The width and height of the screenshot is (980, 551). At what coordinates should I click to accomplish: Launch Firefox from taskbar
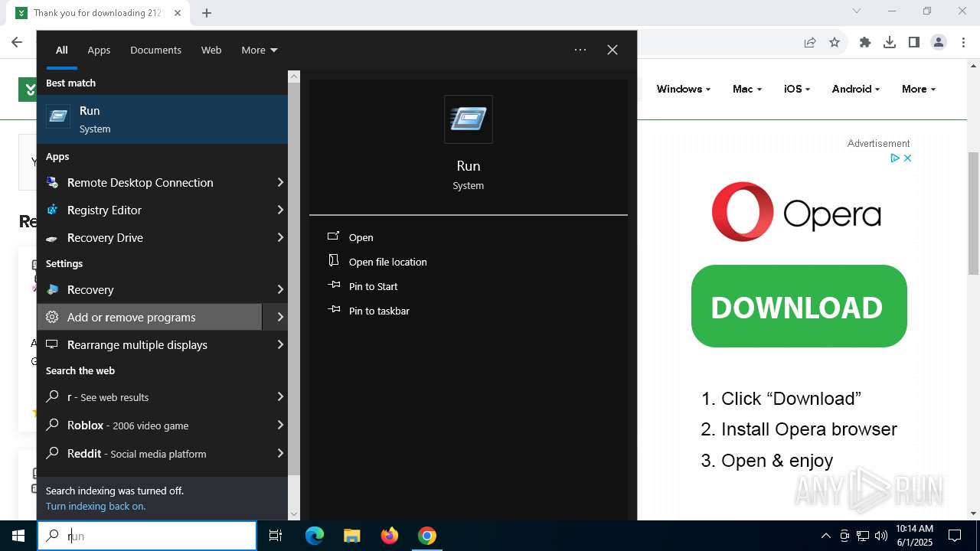click(390, 536)
